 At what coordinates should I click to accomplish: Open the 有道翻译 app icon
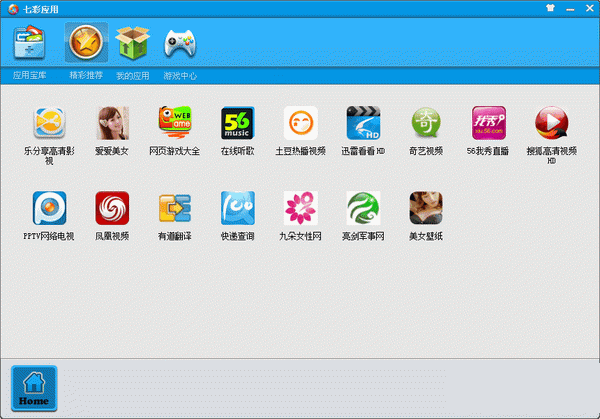click(x=175, y=208)
